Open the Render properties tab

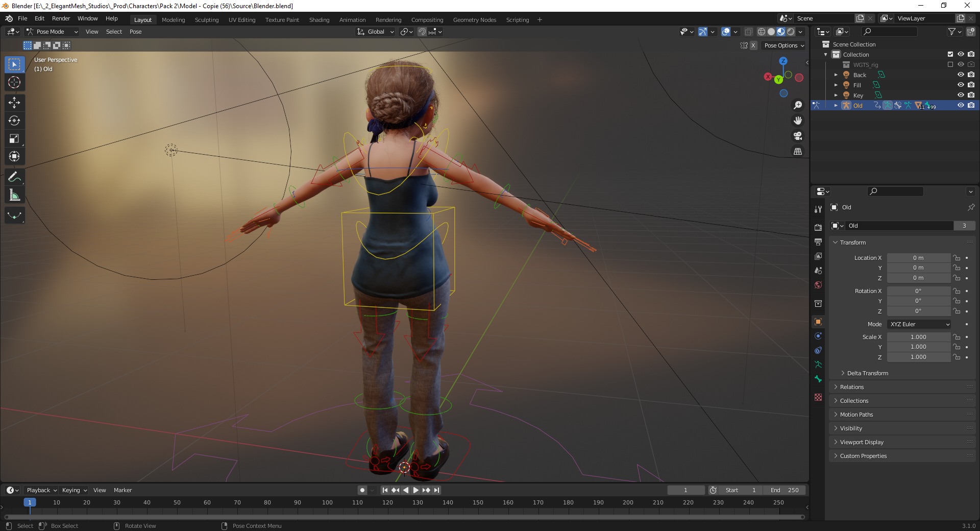point(818,227)
